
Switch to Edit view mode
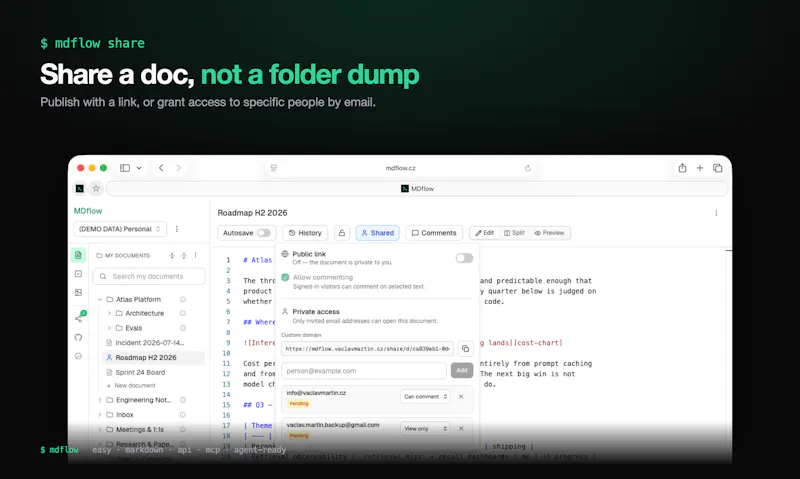point(485,233)
